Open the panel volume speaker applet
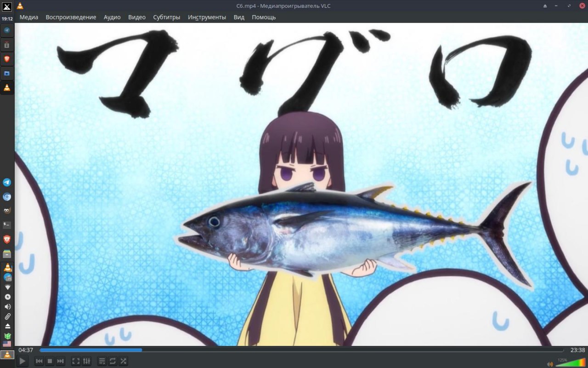Image resolution: width=588 pixels, height=368 pixels. pos(7,307)
